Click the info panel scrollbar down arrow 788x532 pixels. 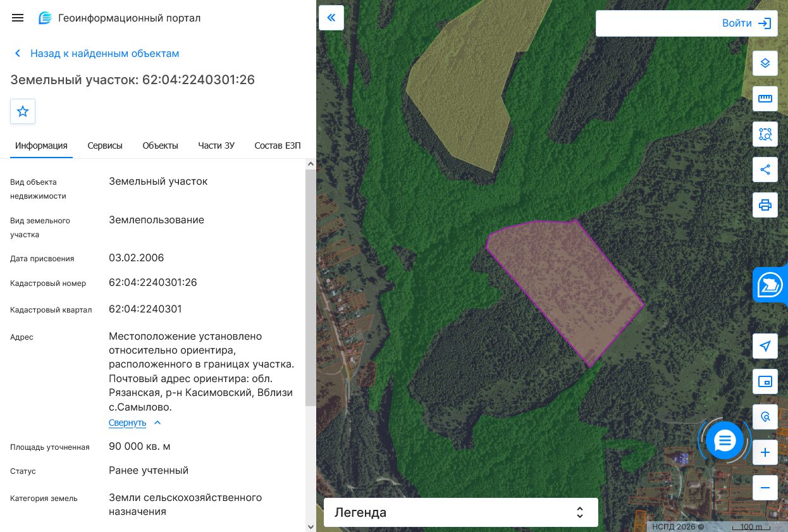[311, 526]
